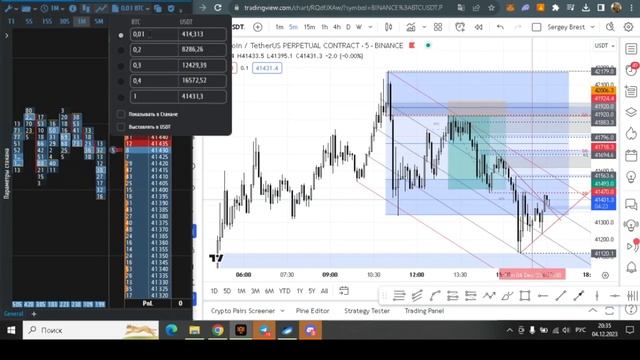Open the candlestick chart style selector

pos(388,27)
